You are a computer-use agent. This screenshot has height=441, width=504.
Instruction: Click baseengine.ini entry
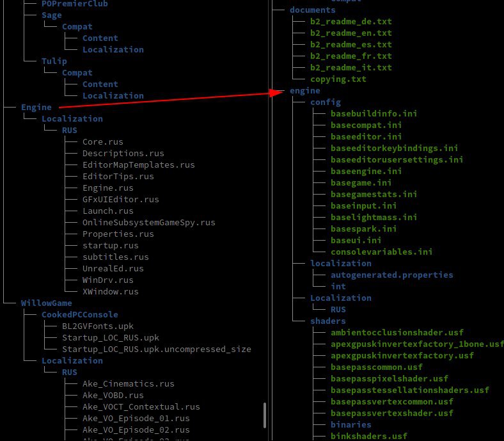(366, 172)
